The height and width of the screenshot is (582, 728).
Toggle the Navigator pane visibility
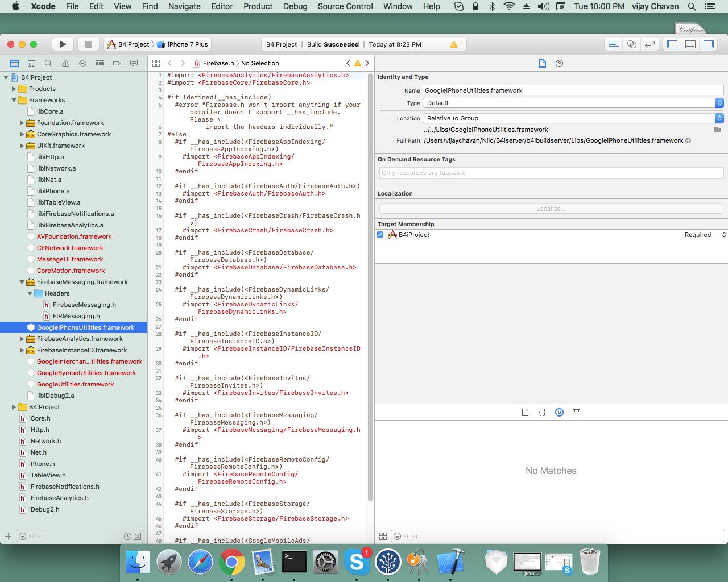(672, 44)
